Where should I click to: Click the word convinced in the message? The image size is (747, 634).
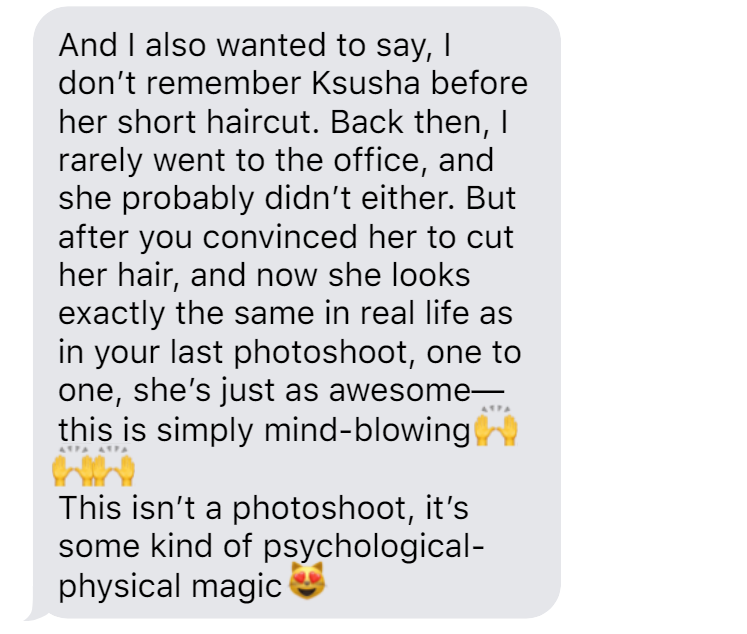[x=280, y=237]
